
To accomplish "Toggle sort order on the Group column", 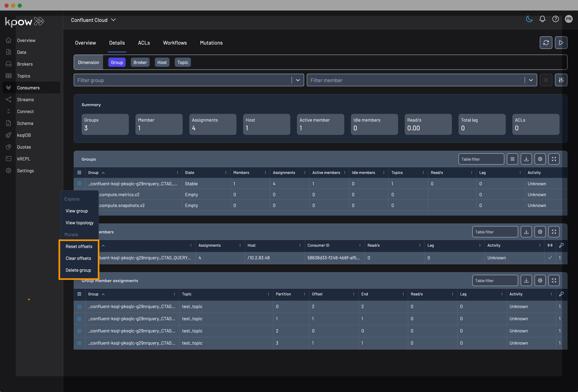I will point(103,172).
